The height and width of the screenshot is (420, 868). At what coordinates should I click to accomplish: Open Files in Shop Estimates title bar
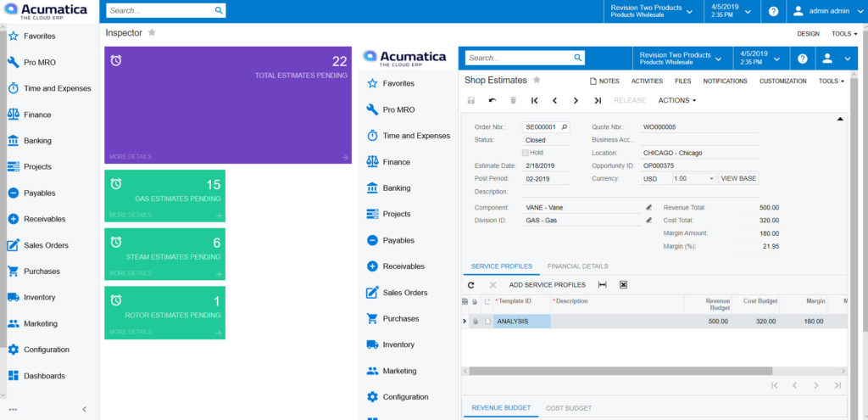click(x=682, y=81)
